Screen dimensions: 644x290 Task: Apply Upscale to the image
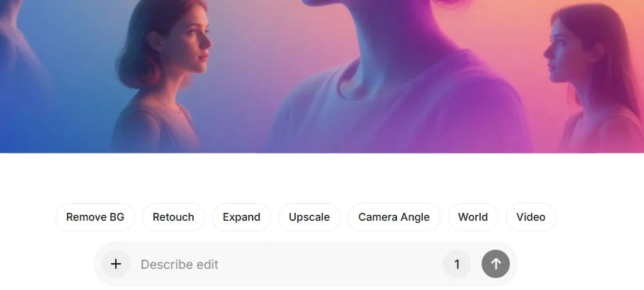pos(309,217)
